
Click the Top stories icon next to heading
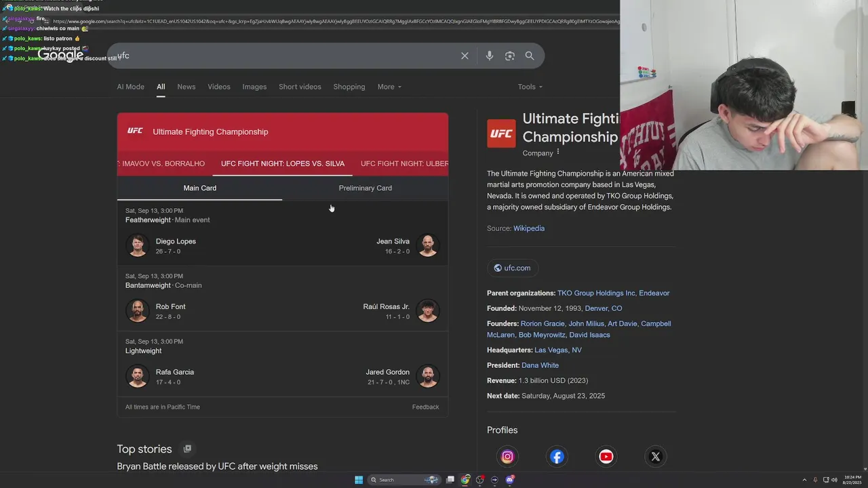tap(187, 449)
